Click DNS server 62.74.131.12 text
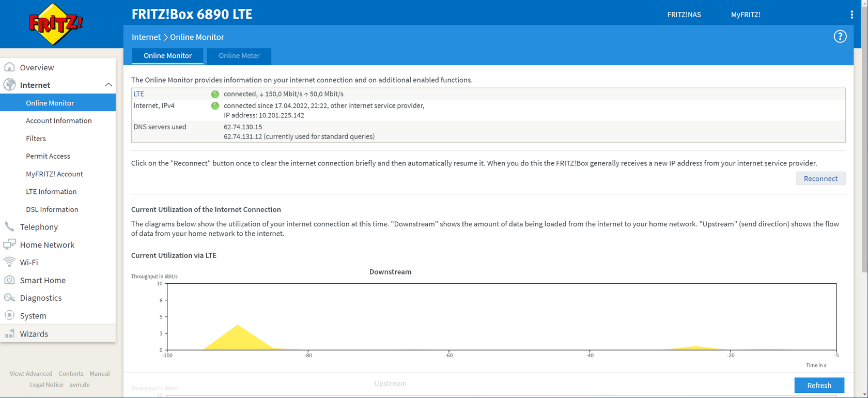This screenshot has height=398, width=868. (x=243, y=136)
